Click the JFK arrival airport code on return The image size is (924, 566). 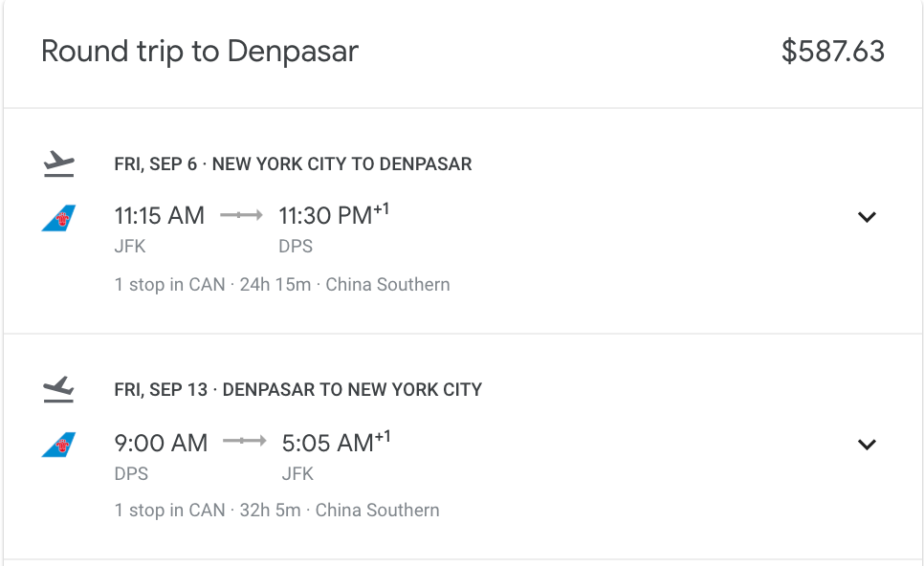point(297,473)
